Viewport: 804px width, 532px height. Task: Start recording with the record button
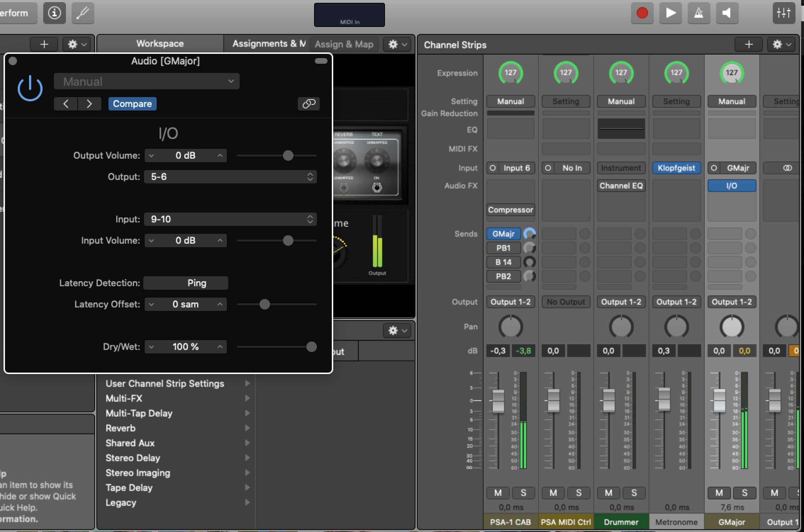tap(642, 13)
